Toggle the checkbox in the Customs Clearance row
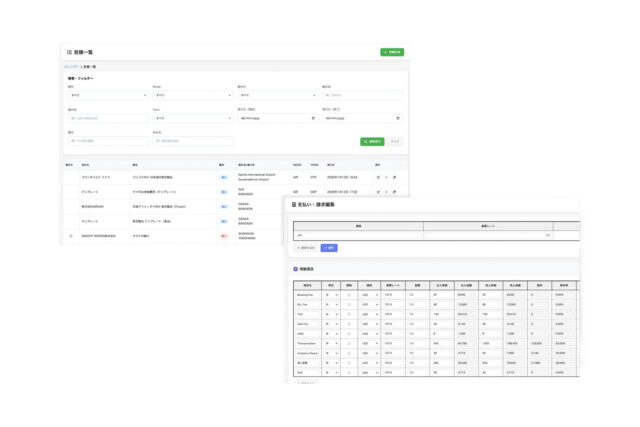 351,351
